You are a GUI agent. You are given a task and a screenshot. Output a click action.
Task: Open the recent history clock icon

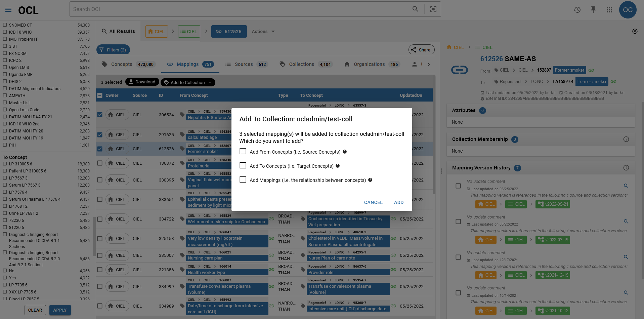coord(577,10)
